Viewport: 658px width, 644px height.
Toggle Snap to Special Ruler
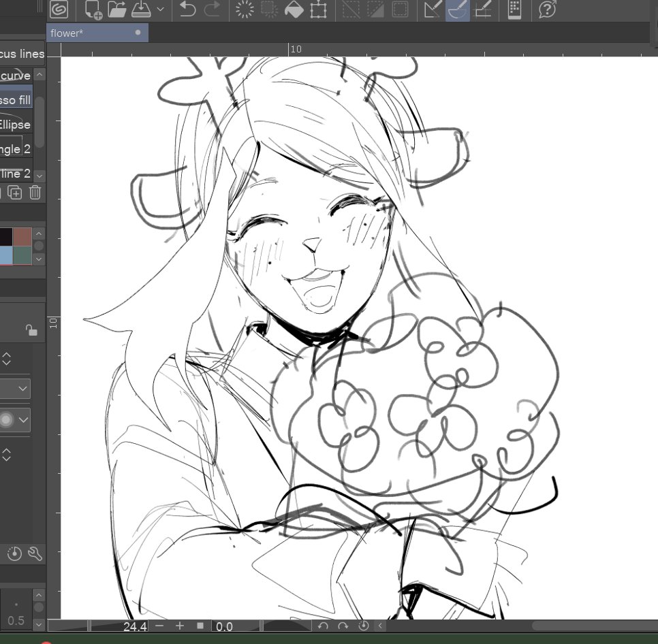(458, 10)
